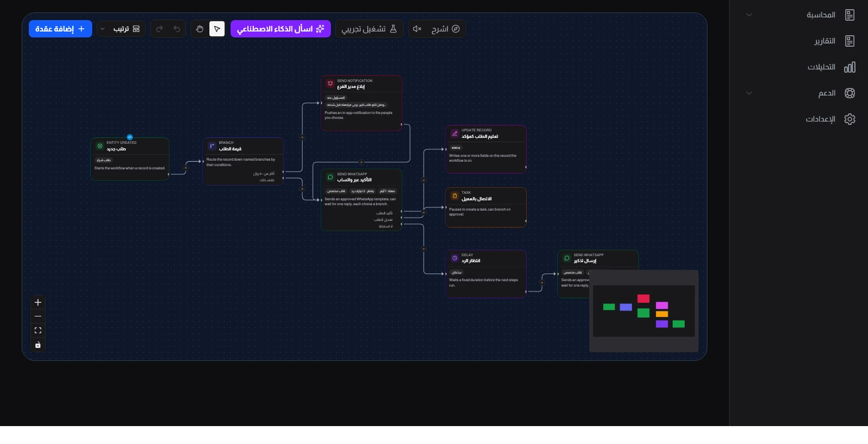Screen dimensions: 868x444
Task: Click the Entity Created node trigger icon
Action: point(100,146)
